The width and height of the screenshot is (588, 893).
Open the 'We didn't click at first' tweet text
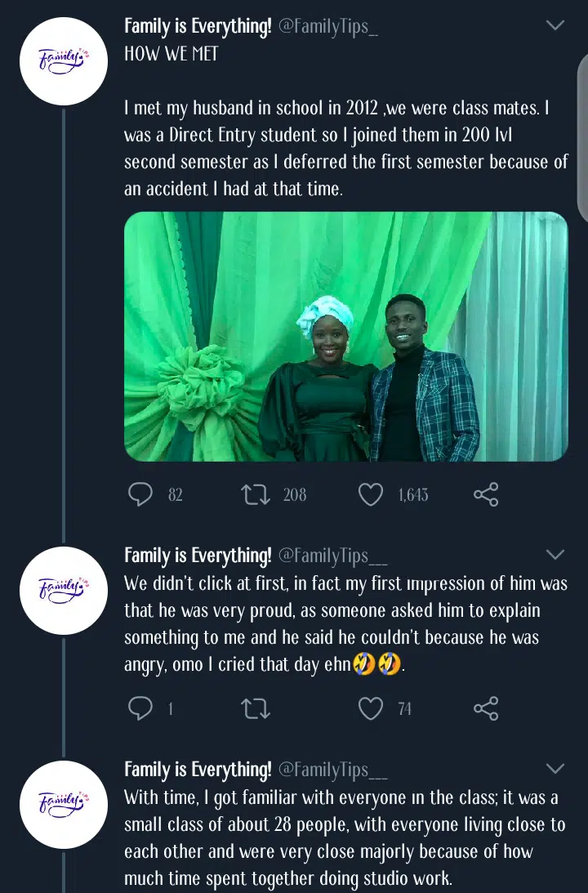coord(345,624)
